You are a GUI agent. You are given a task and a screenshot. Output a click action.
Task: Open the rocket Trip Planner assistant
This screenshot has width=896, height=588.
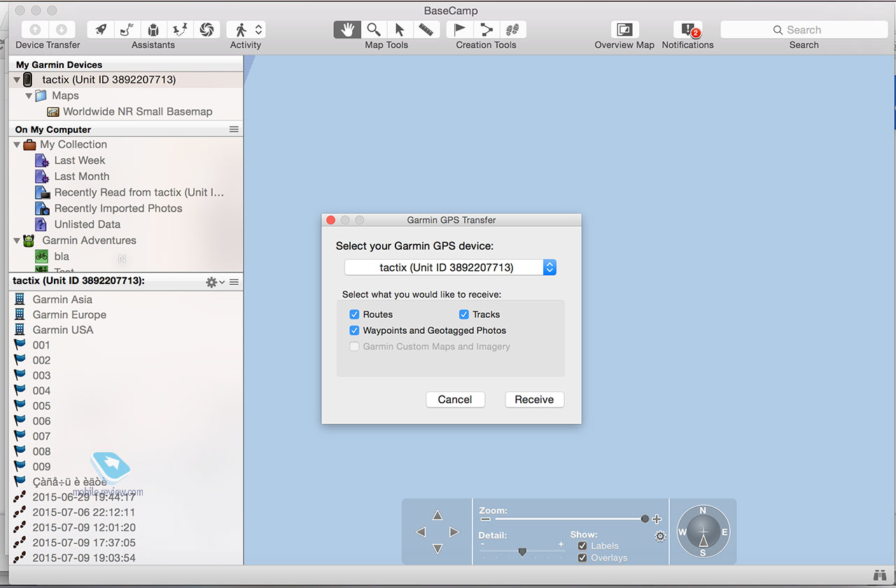tap(100, 29)
